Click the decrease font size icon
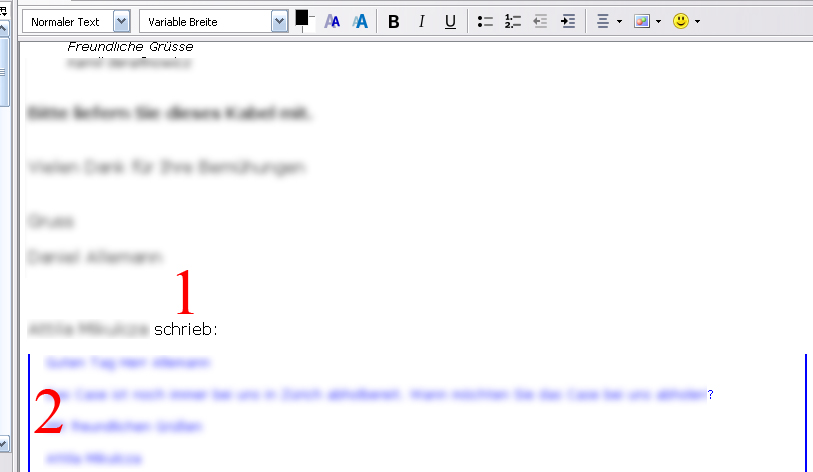The height and width of the screenshot is (472, 813). tap(333, 21)
